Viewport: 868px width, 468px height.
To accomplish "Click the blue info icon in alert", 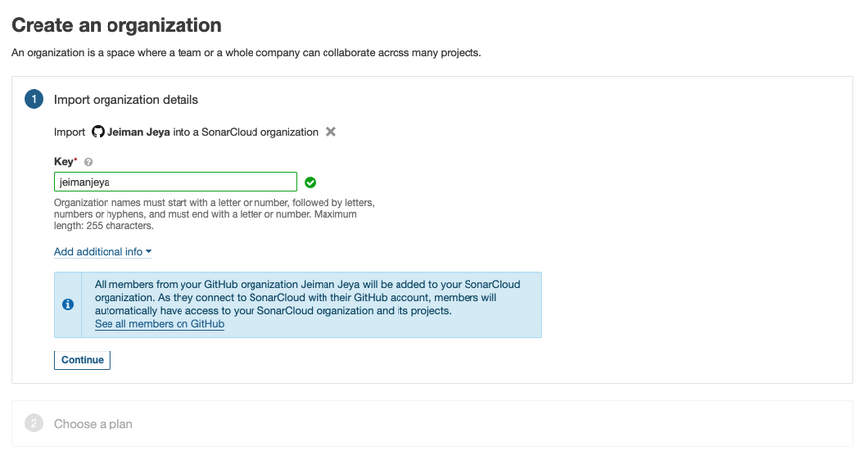I will pos(68,304).
